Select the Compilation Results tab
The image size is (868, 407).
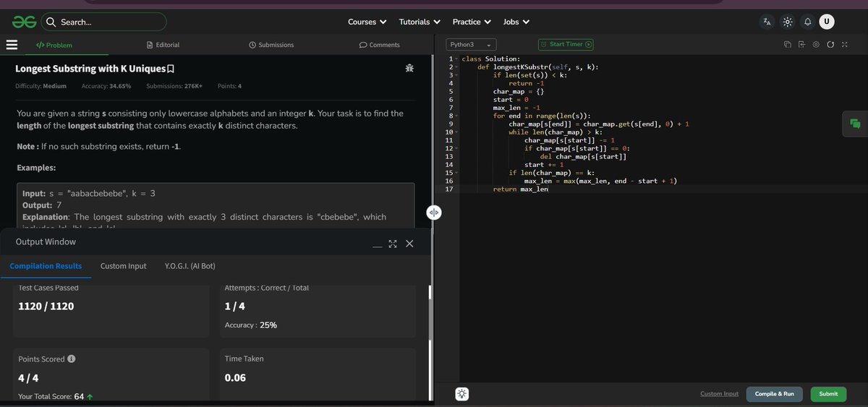[46, 266]
